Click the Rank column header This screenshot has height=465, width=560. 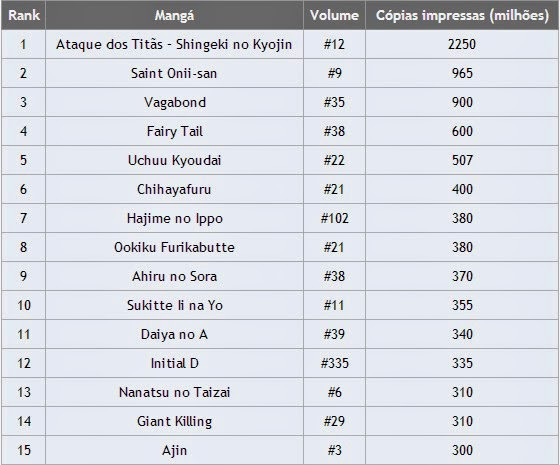pos(23,15)
